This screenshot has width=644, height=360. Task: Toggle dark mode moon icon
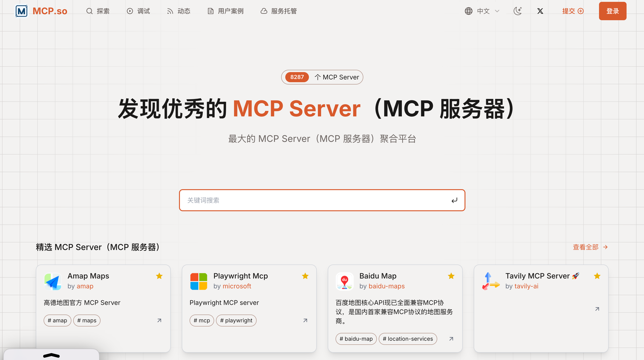click(x=518, y=11)
